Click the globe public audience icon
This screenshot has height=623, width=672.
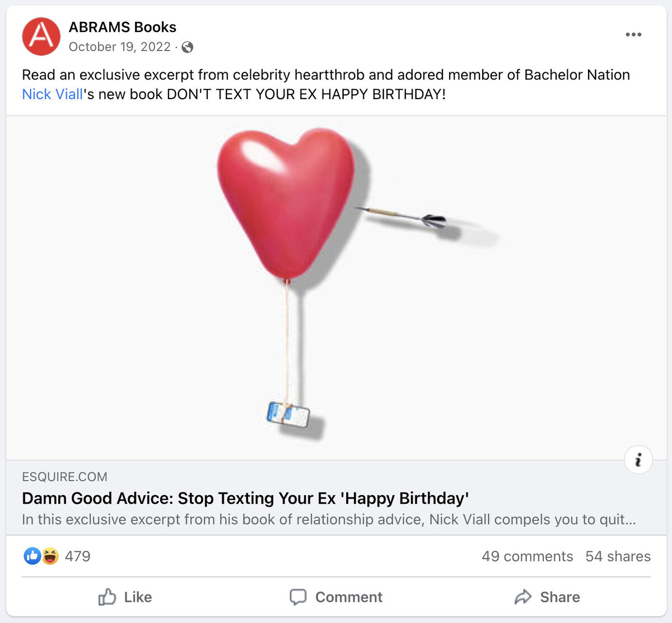[x=188, y=47]
